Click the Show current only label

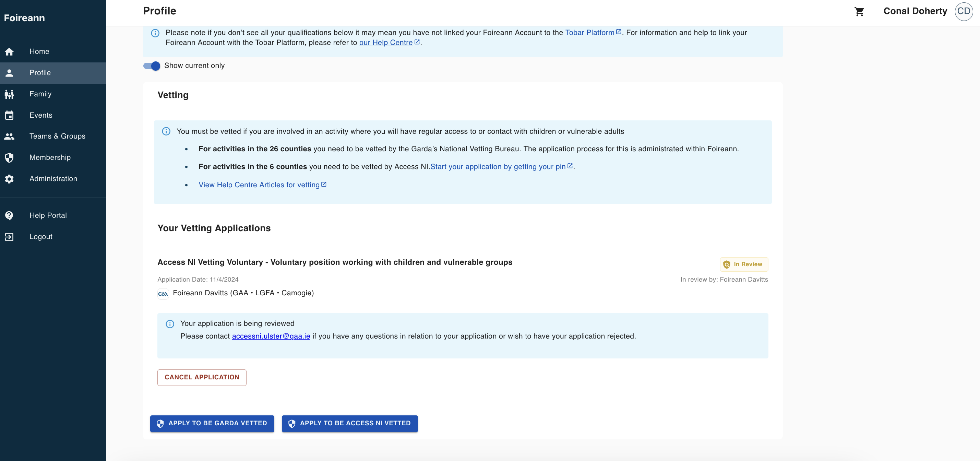coord(194,66)
